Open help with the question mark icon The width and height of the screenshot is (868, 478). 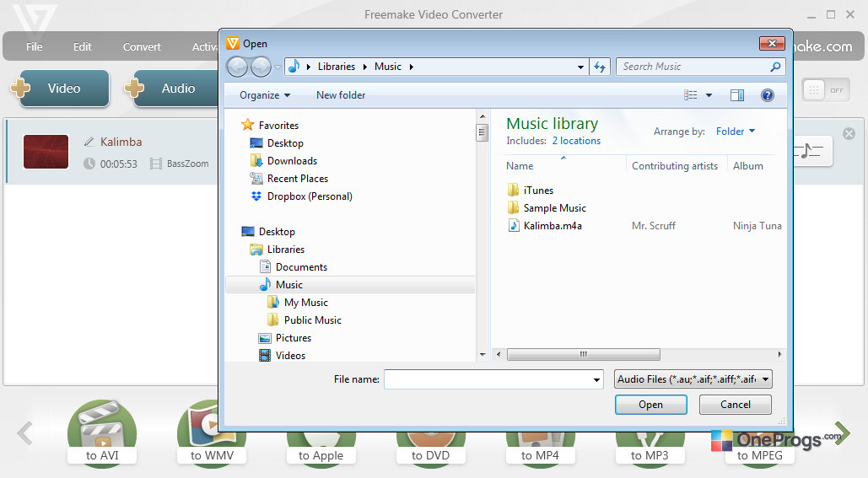click(768, 95)
